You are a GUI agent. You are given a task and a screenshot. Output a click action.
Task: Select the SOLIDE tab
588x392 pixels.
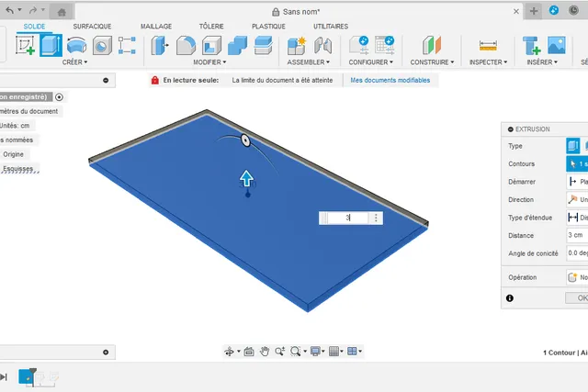35,27
